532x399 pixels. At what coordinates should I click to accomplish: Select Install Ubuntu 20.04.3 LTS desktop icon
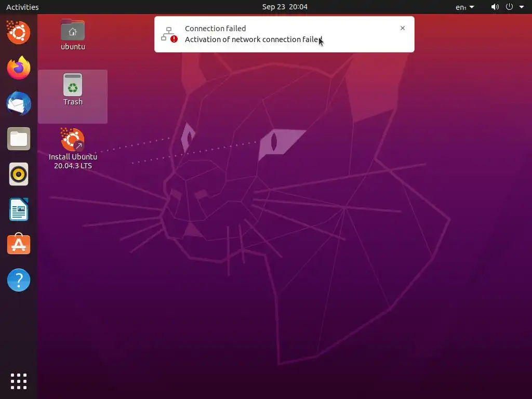click(x=73, y=149)
